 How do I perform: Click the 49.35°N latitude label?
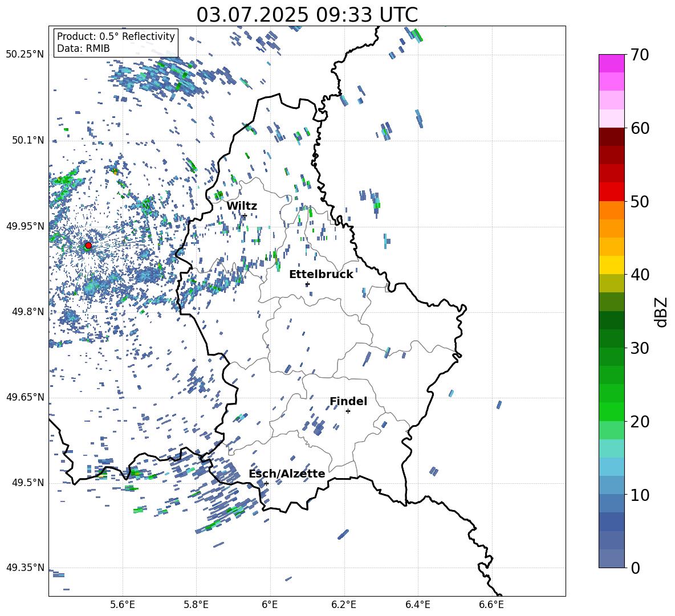(x=25, y=568)
